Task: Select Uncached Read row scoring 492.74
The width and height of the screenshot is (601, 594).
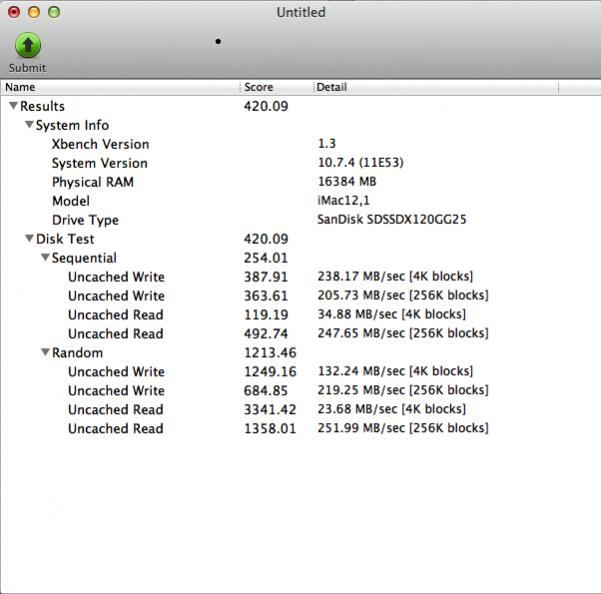Action: (300, 333)
